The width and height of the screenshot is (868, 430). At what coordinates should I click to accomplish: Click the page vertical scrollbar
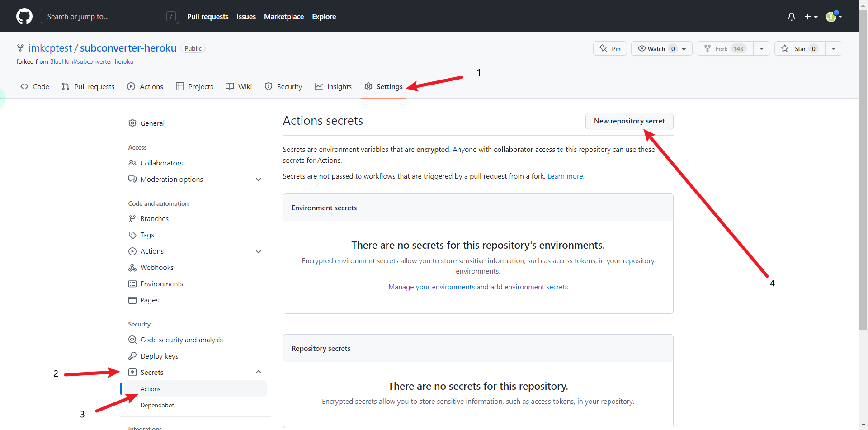(x=863, y=181)
